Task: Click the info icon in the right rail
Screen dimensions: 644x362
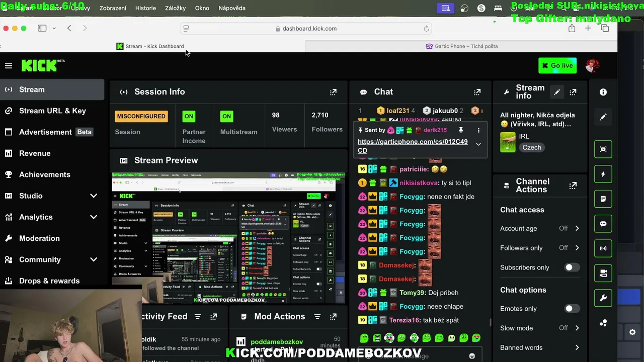Action: click(x=603, y=92)
